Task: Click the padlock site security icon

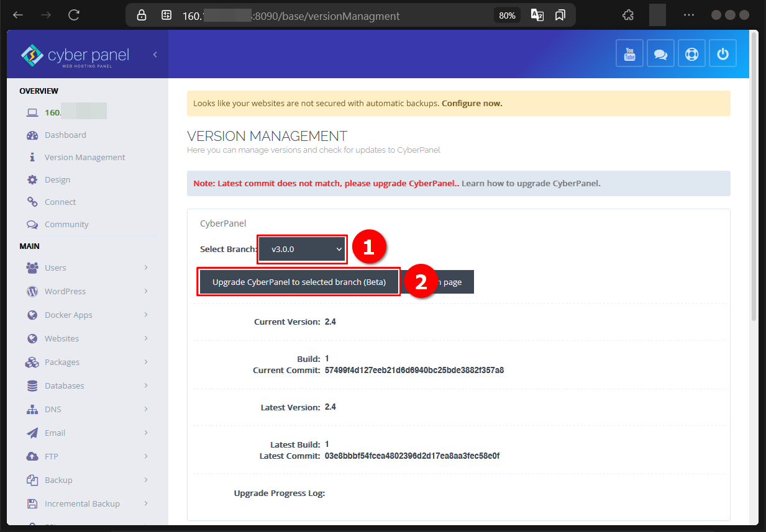Action: (x=142, y=16)
